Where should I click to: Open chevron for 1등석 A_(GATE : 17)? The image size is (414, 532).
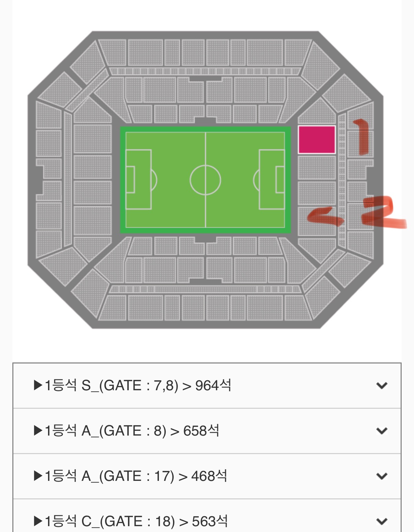point(382,476)
